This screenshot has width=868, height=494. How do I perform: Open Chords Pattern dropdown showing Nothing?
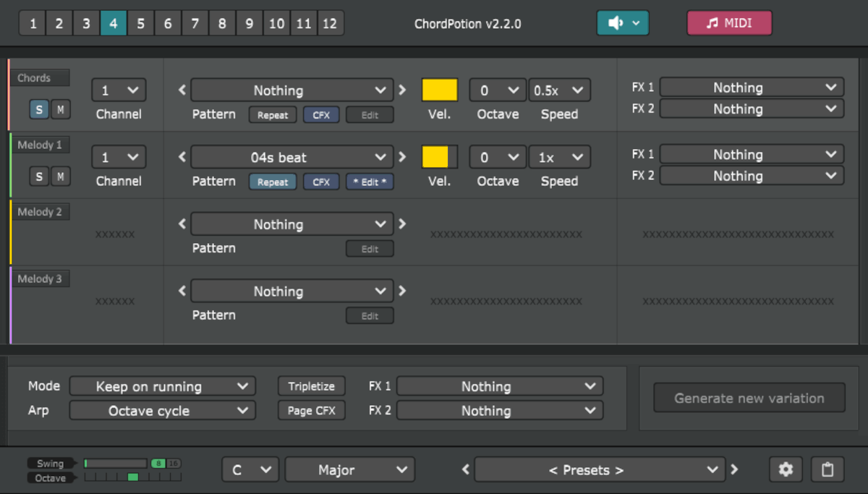tap(292, 90)
